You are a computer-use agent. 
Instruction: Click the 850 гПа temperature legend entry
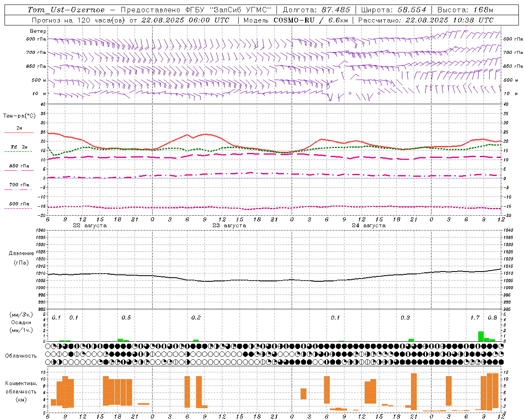coord(19,166)
